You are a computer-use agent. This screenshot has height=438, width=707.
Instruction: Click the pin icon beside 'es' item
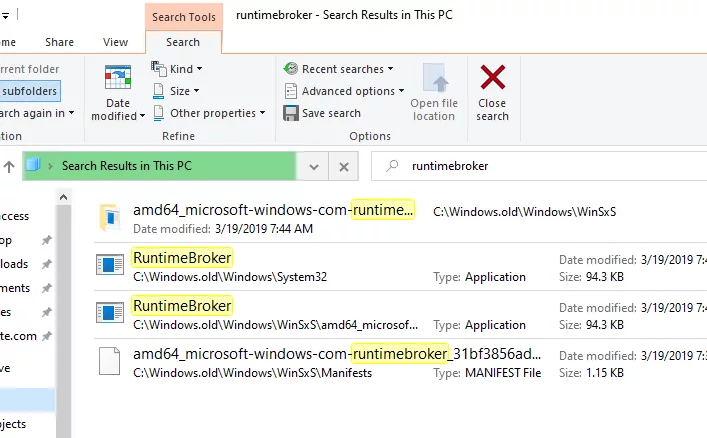point(46,312)
